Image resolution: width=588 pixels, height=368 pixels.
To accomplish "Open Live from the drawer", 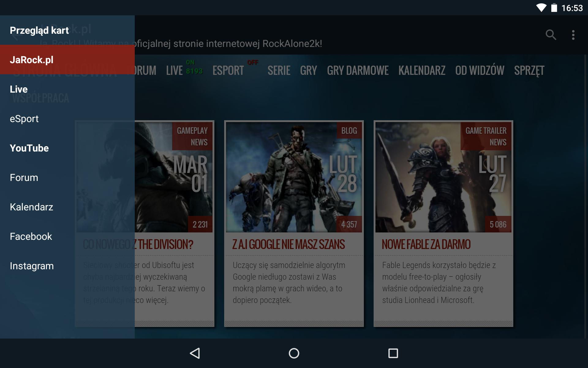I will pos(67,89).
